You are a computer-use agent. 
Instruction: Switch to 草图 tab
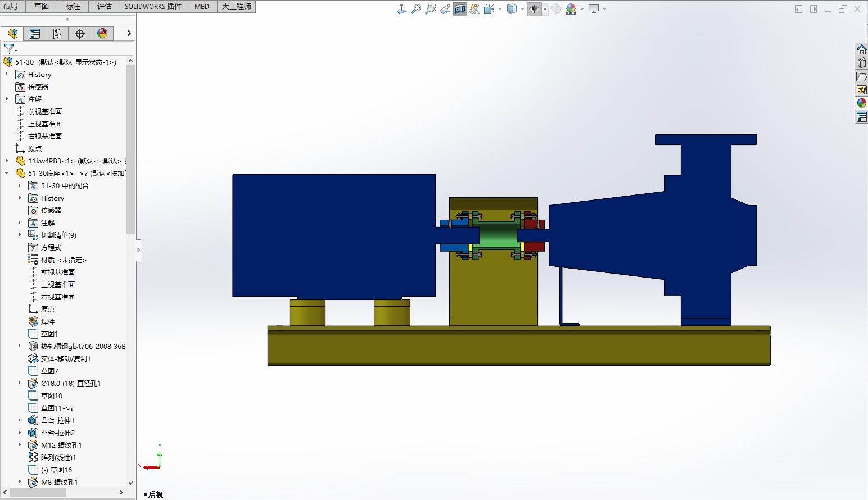point(42,6)
